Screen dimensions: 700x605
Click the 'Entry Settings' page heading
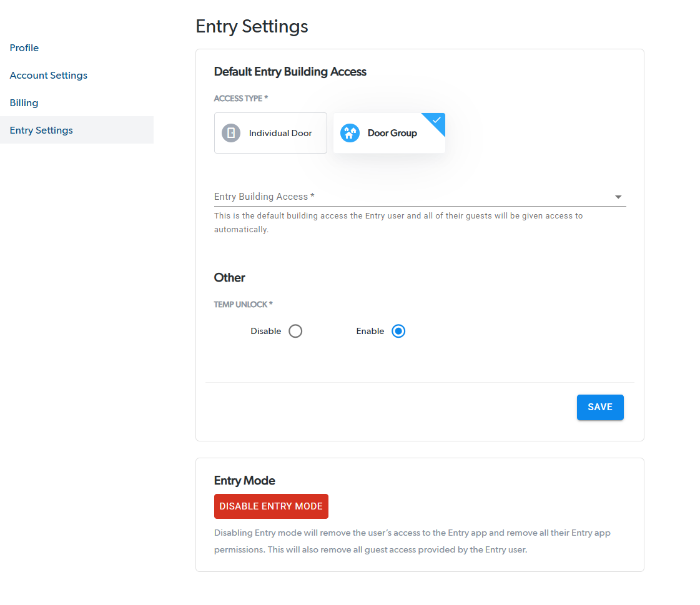click(252, 26)
